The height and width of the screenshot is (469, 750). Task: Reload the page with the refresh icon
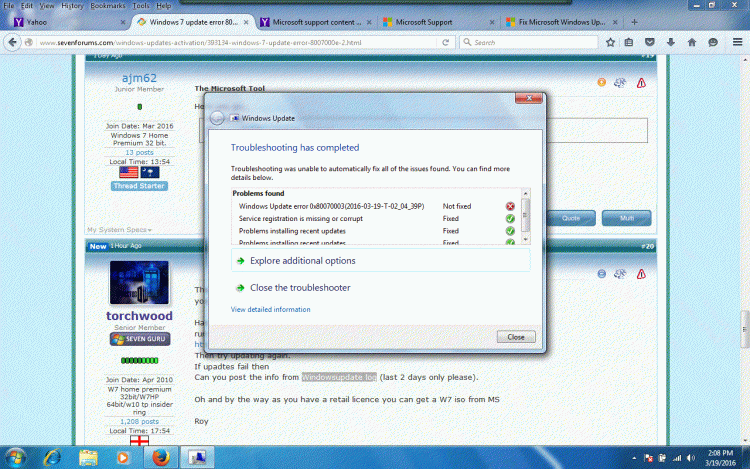[x=445, y=42]
